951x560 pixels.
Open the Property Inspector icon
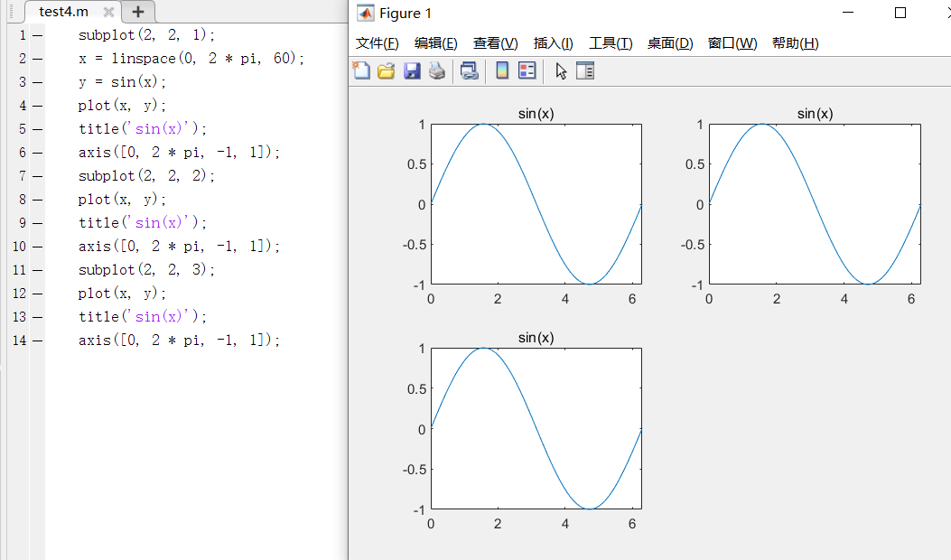[585, 71]
